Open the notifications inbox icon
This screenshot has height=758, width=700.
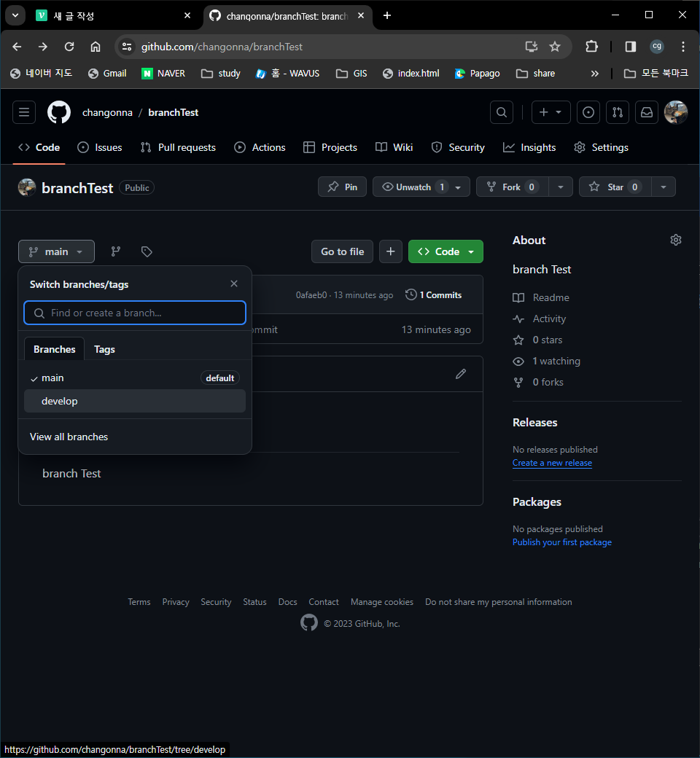[x=647, y=112]
